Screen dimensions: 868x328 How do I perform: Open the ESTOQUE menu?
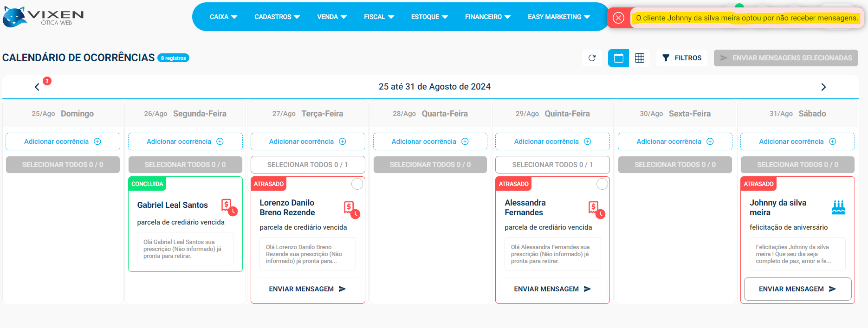point(429,17)
